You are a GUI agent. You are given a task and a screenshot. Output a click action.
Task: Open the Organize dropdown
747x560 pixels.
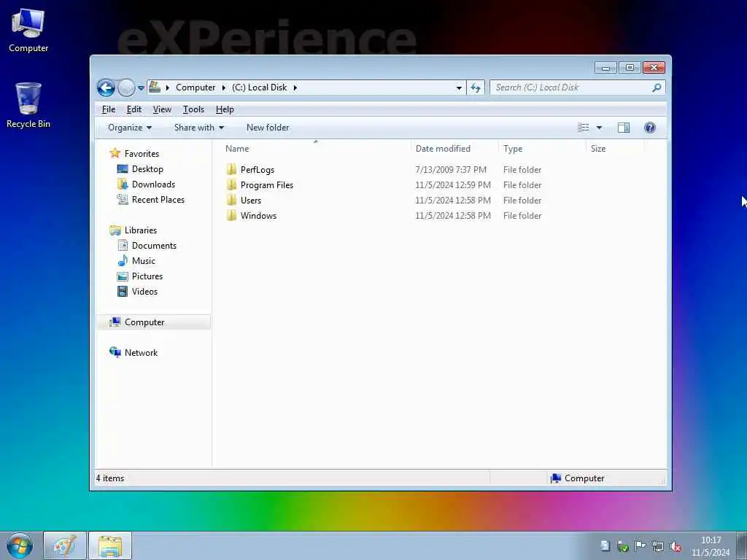(130, 128)
